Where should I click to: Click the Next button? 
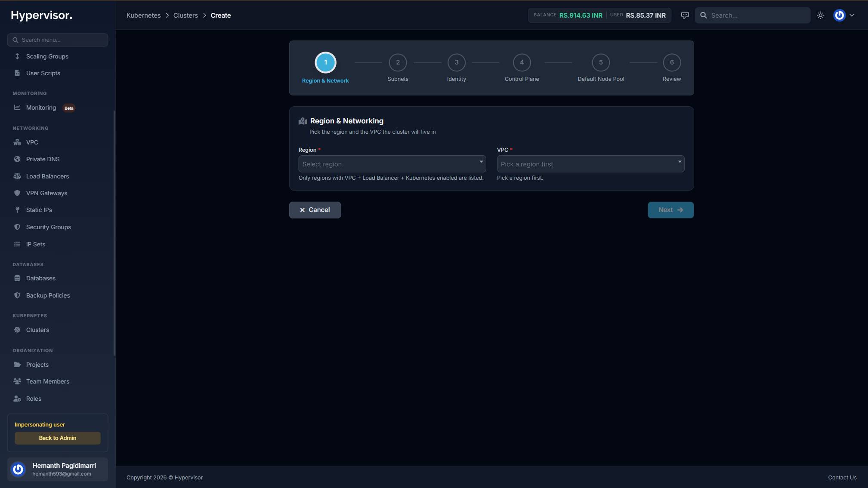670,210
